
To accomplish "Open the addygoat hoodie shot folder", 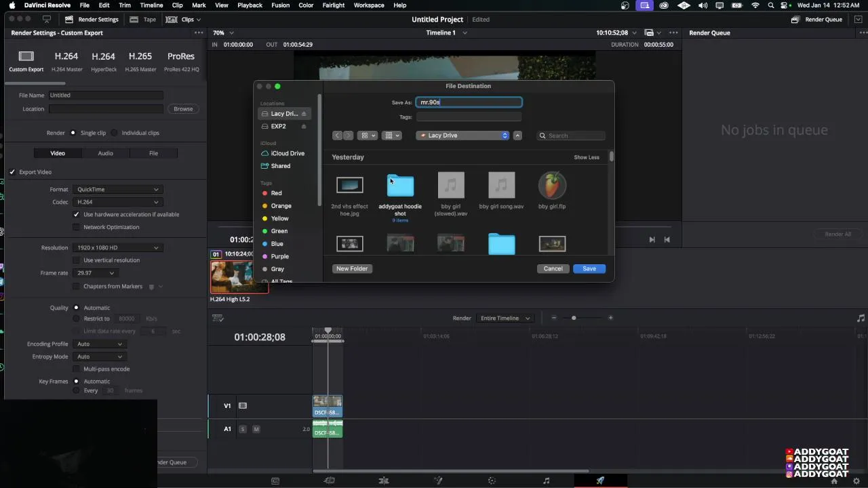I will [400, 186].
